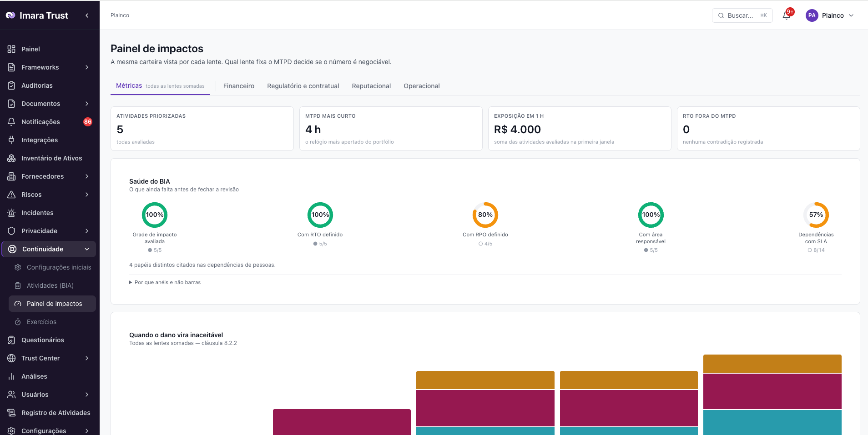
Task: Click the Atividades (BIA) clipboard icon
Action: pyautogui.click(x=18, y=285)
